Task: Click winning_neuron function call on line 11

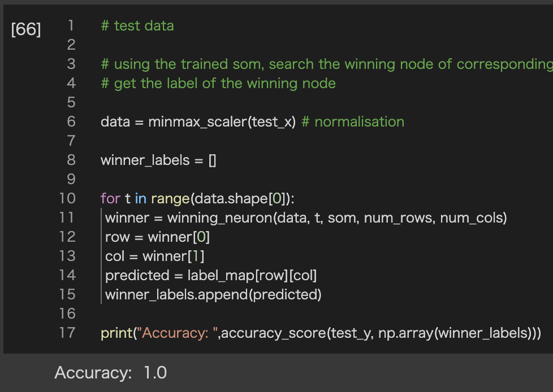Action: tap(219, 218)
